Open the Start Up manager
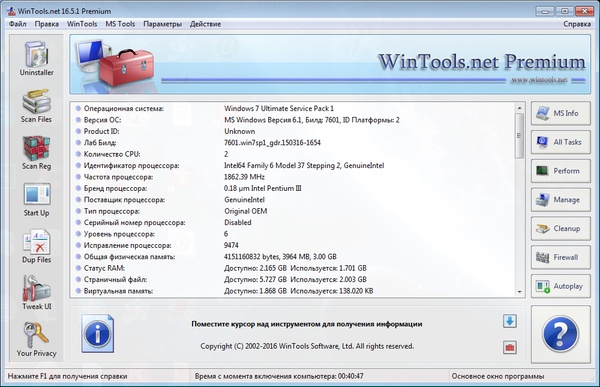The image size is (600, 387). (x=37, y=200)
